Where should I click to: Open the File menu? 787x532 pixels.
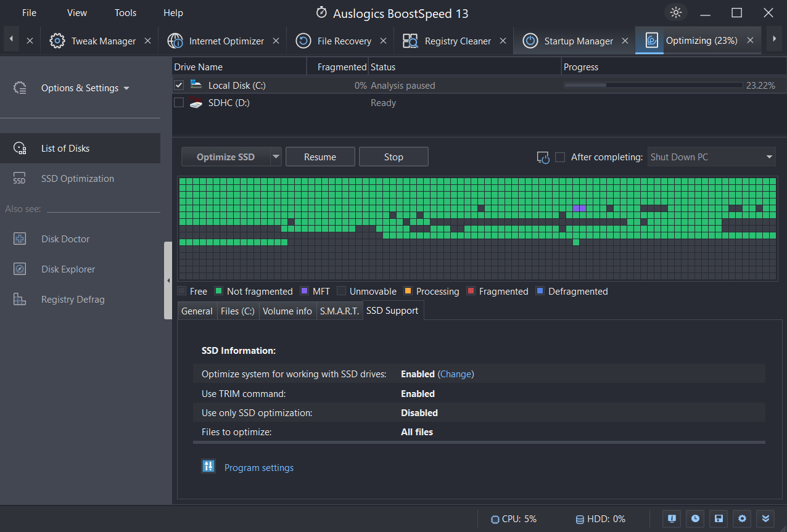pos(29,13)
